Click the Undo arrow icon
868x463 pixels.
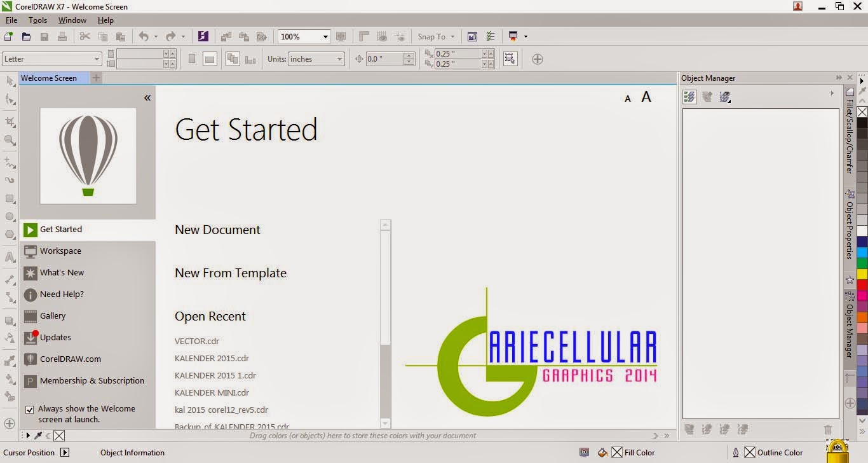click(x=144, y=36)
